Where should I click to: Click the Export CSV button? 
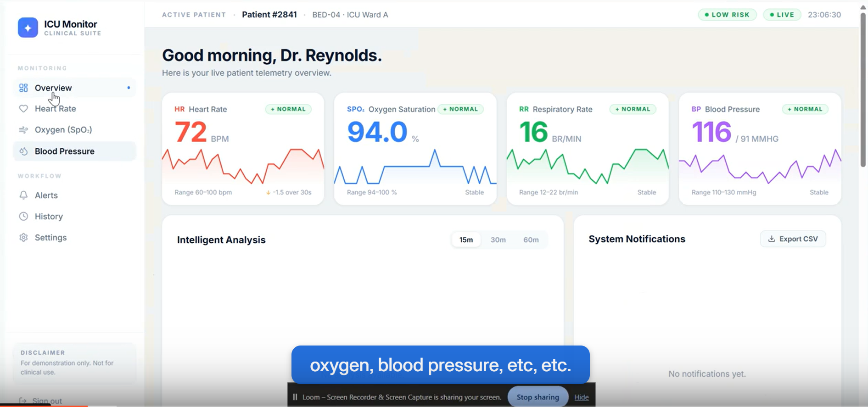(793, 239)
